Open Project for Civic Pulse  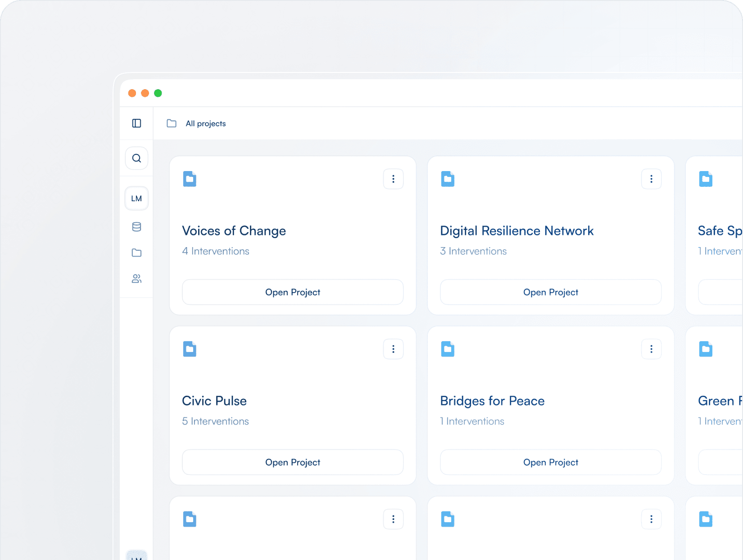[x=293, y=462]
